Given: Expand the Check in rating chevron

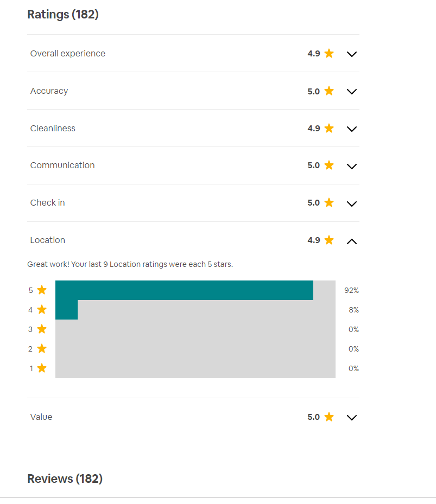Looking at the screenshot, I should (x=351, y=203).
